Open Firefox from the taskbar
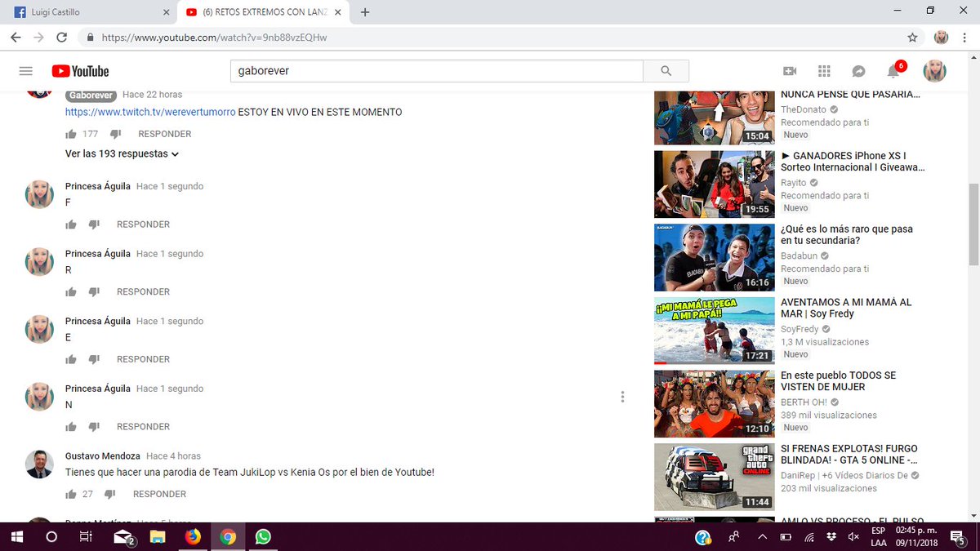Image resolution: width=980 pixels, height=551 pixels. [x=193, y=537]
